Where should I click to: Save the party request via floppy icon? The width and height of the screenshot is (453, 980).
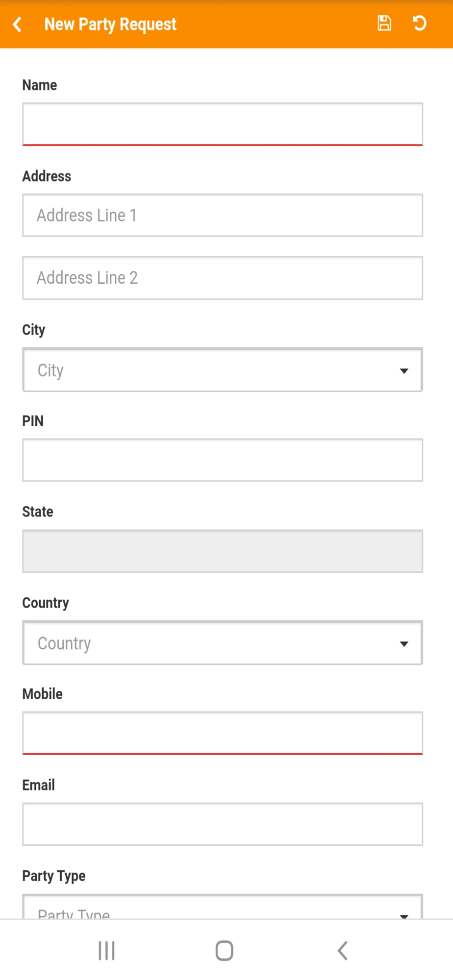click(384, 23)
